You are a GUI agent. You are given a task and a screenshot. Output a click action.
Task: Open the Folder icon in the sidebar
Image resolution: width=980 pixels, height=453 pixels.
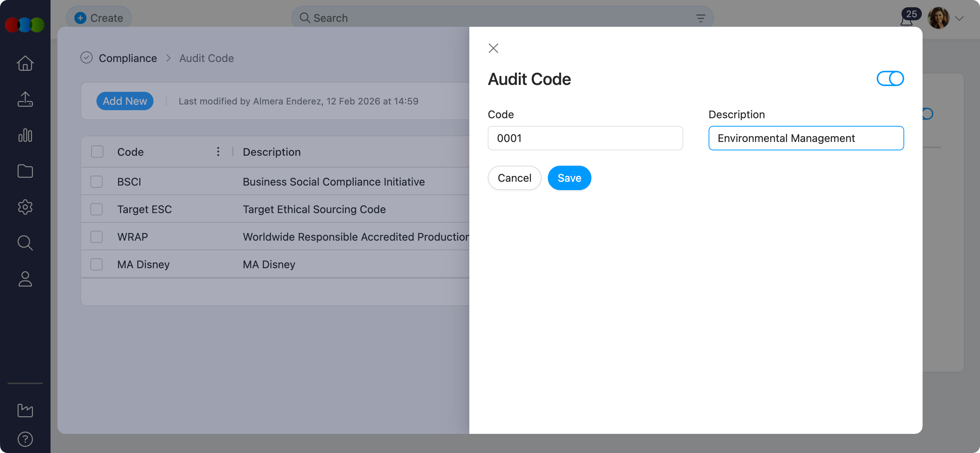(25, 171)
